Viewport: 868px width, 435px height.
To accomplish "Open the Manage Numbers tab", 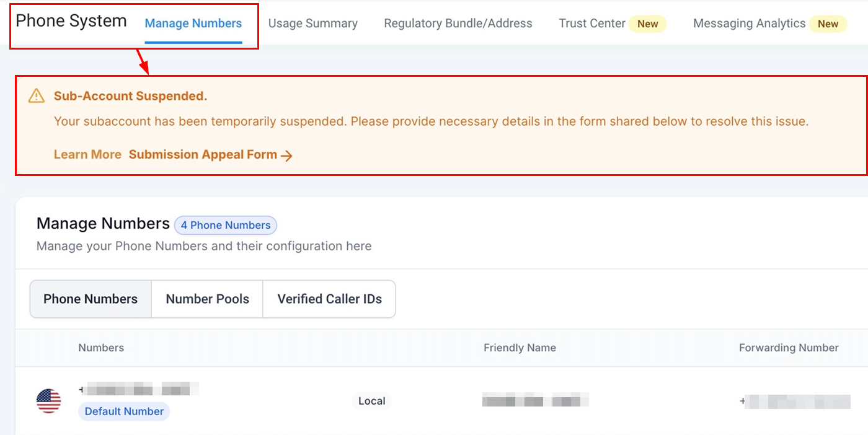I will [193, 24].
